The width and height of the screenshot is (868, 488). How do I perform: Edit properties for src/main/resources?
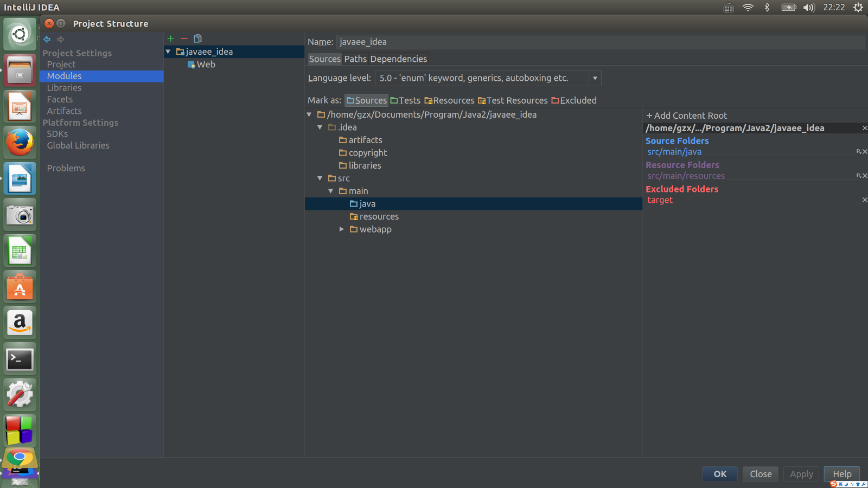point(859,176)
